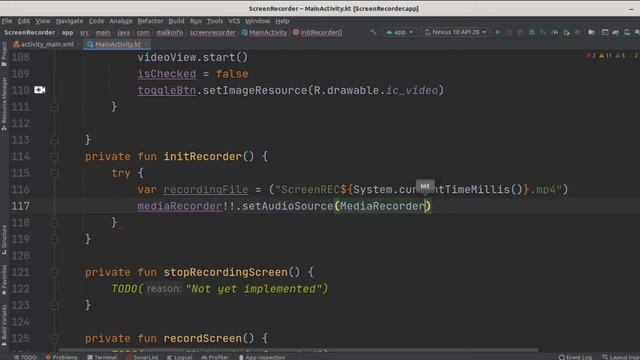Click the fold end marker on line 123
640x360 pixels.
tap(55, 305)
